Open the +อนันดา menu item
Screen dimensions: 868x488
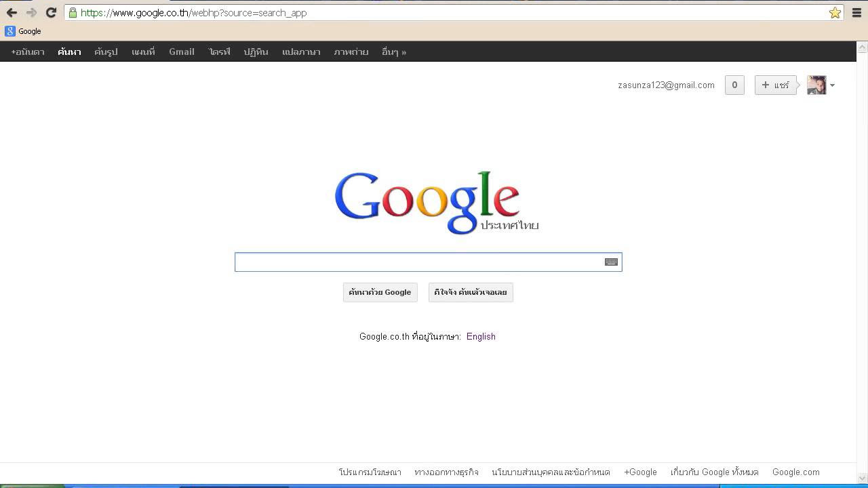(28, 52)
